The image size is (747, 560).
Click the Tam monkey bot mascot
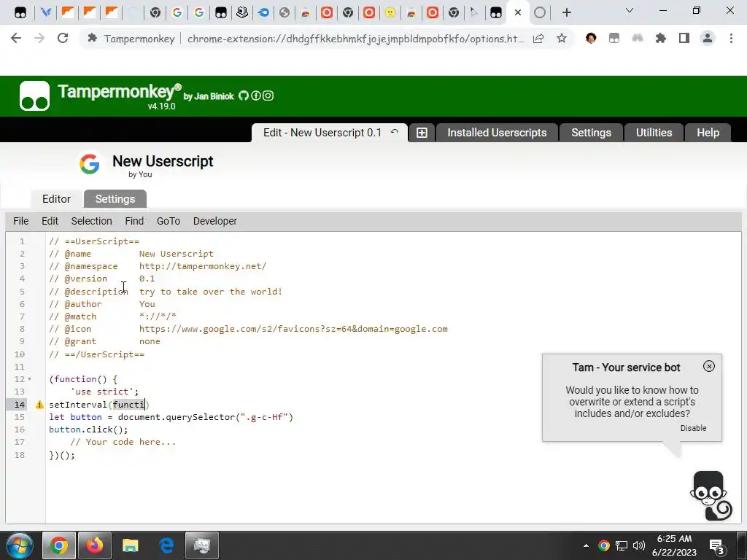coord(711,496)
